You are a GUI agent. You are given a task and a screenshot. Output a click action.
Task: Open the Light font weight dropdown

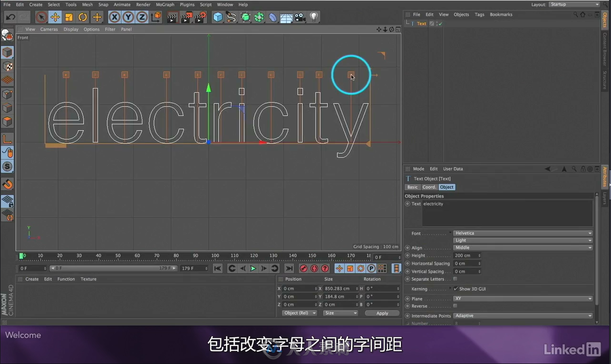coord(523,240)
